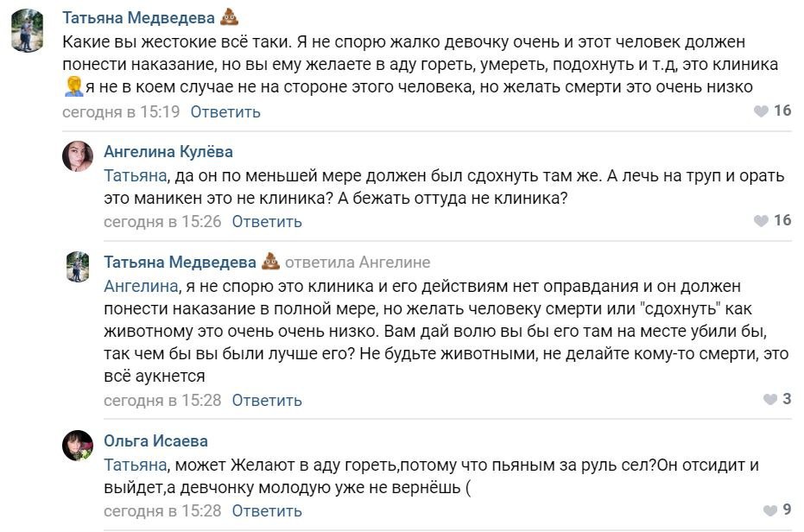
Task: Click the "Ангелина," mention in Татьяна's reply
Action: click(142, 286)
